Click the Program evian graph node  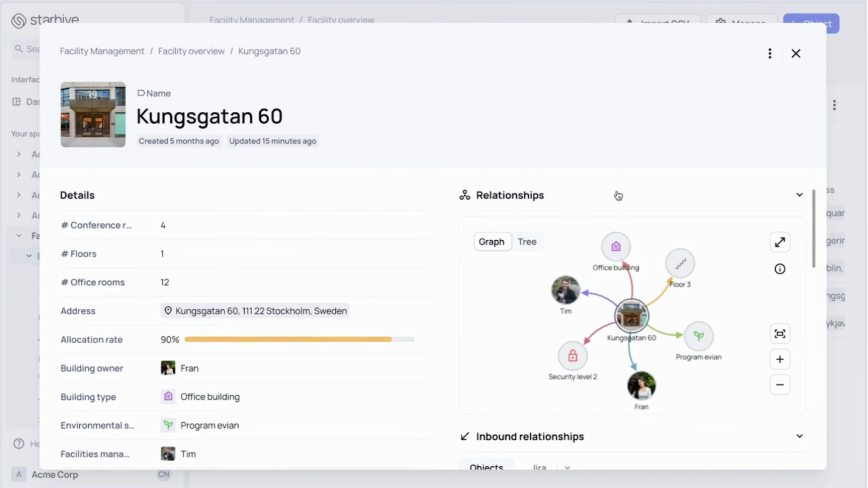click(x=698, y=336)
